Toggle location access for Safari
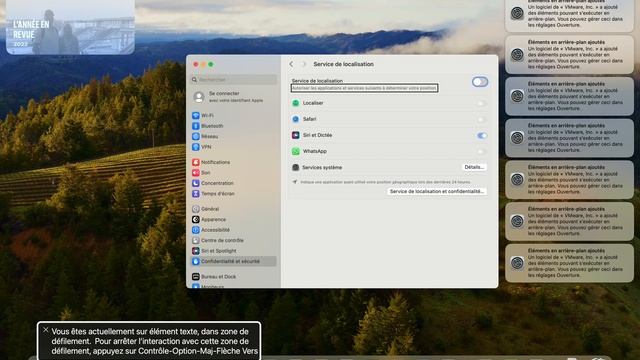Screen dimensions: 640x360 point(482,120)
